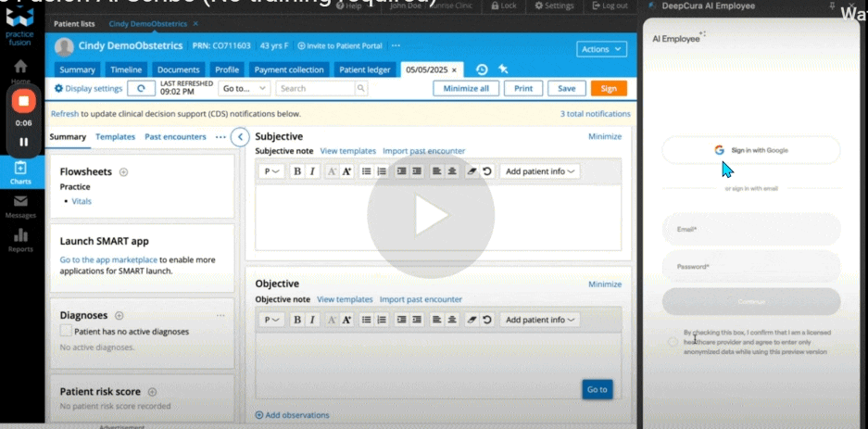Check Patient has no active diagnoses
The width and height of the screenshot is (868, 429).
pos(66,332)
